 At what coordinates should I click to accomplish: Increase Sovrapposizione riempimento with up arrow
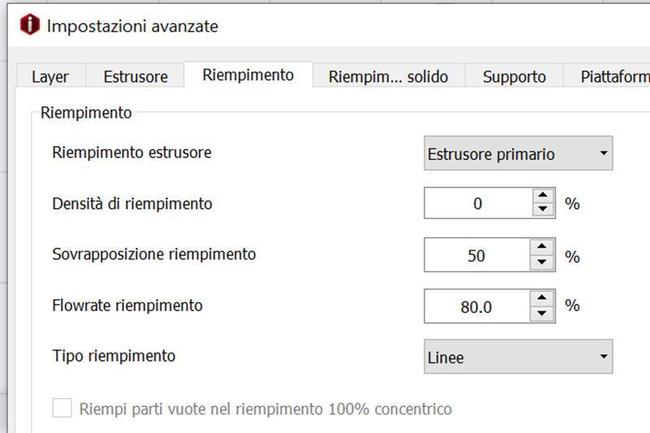pos(542,248)
